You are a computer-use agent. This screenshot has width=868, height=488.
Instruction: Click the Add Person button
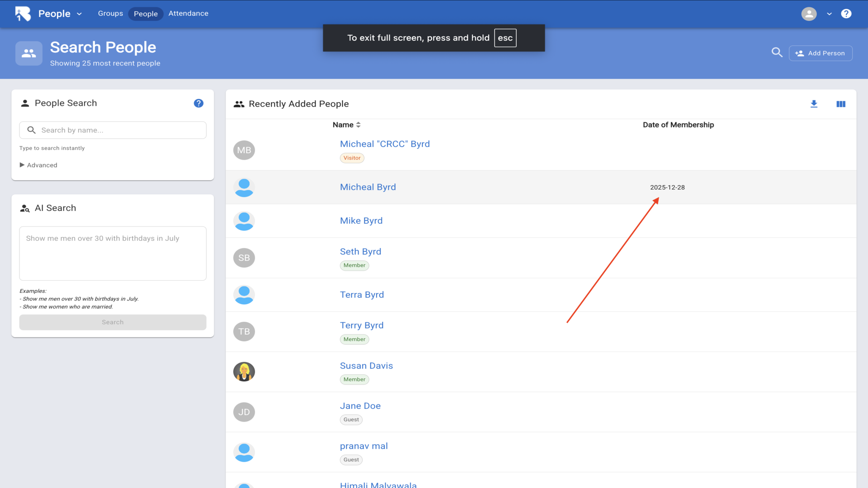pos(821,53)
